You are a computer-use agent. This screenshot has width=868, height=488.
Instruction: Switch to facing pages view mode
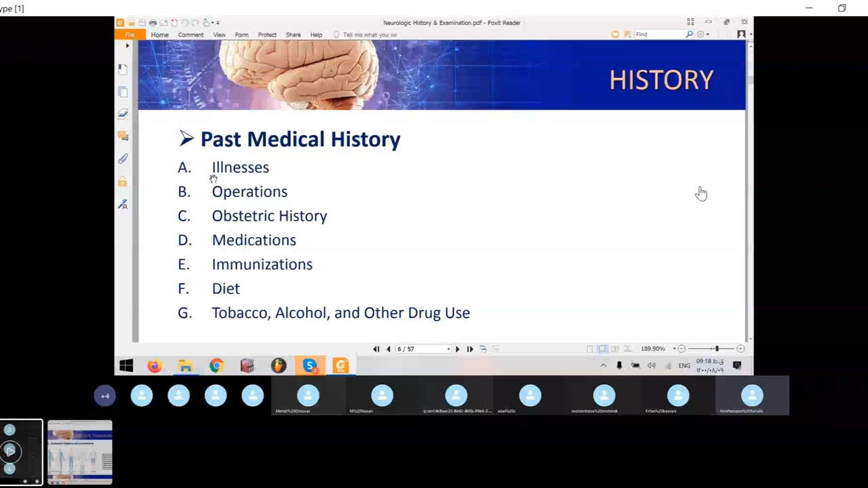click(x=614, y=349)
